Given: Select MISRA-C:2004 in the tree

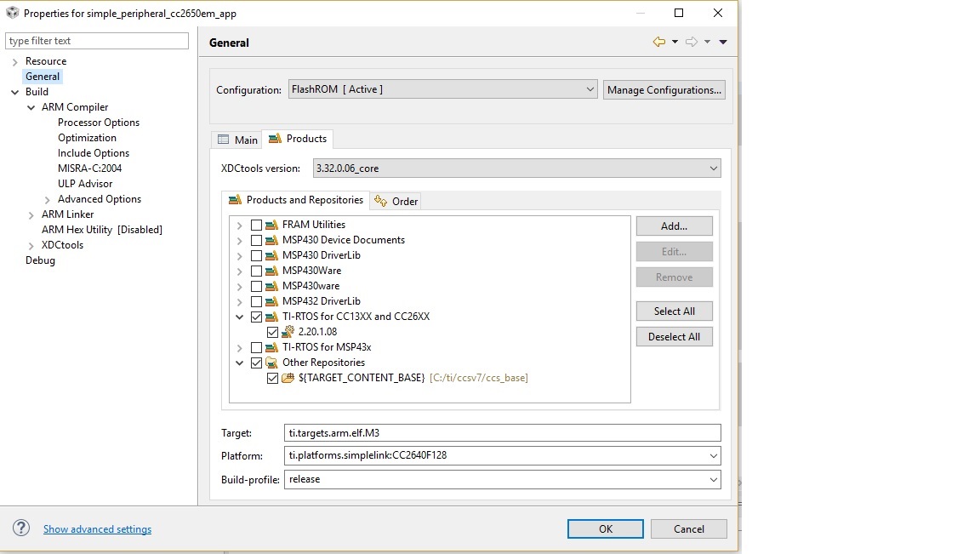Looking at the screenshot, I should coord(89,168).
